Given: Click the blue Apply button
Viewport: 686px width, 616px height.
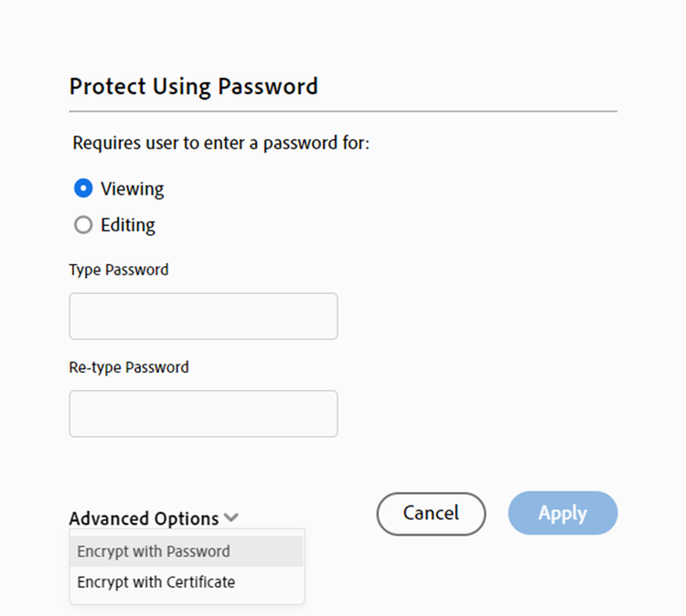Looking at the screenshot, I should [x=563, y=513].
